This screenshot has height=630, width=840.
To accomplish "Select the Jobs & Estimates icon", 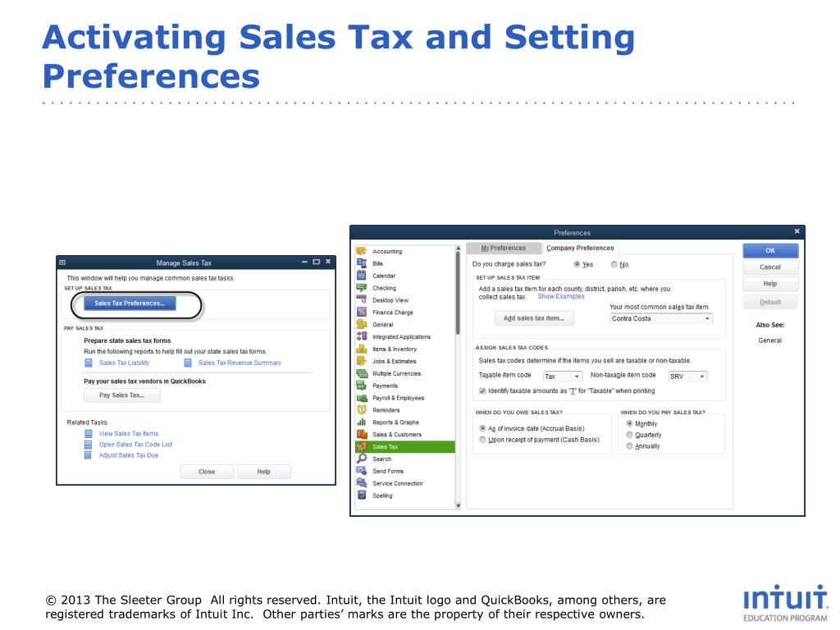I will pyautogui.click(x=362, y=361).
